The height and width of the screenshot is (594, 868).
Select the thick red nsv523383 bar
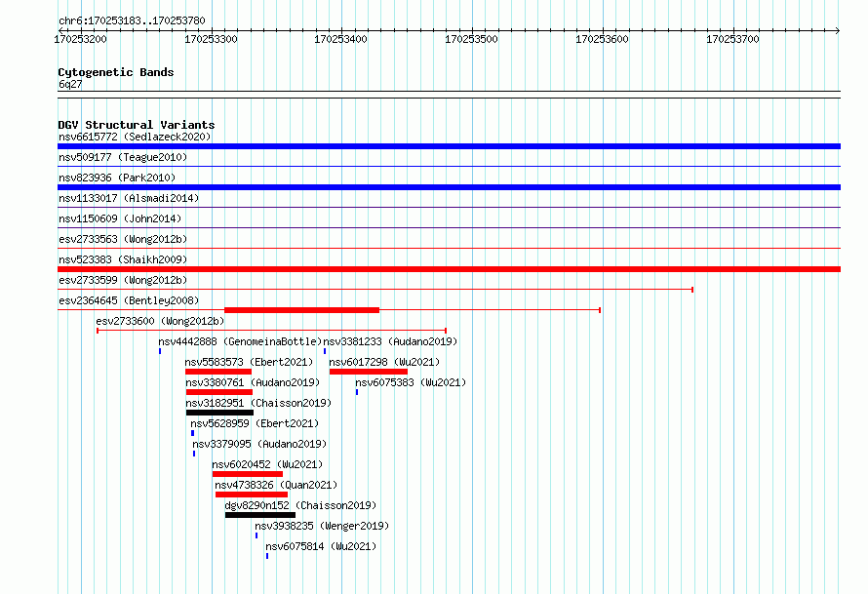tap(449, 269)
